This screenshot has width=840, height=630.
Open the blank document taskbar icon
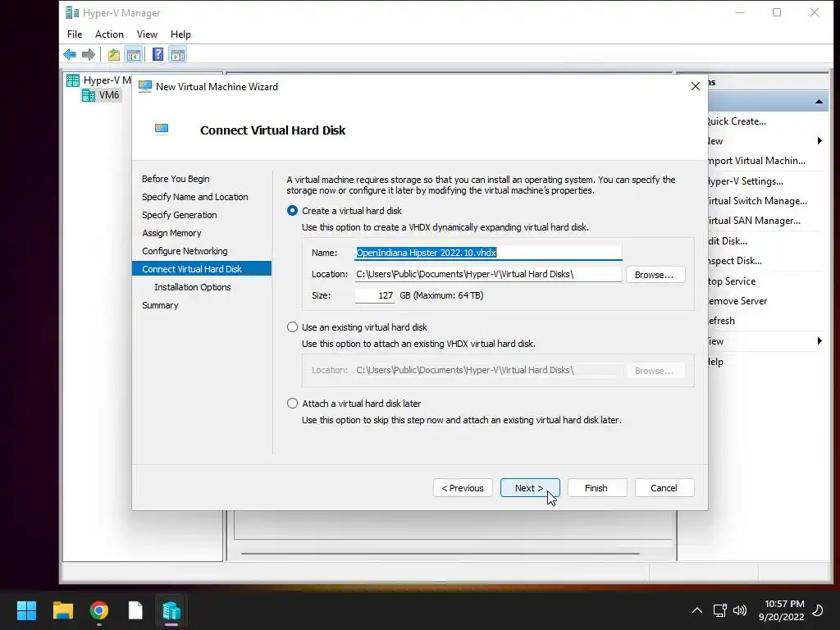[135, 610]
